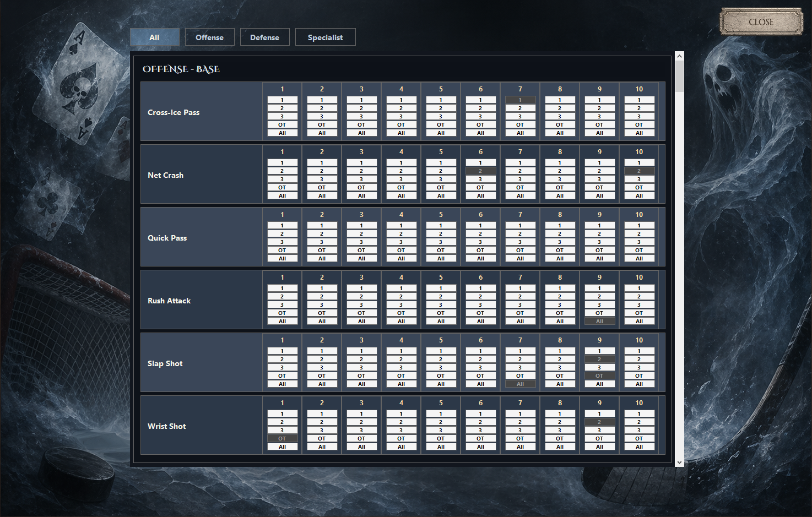
Task: Select Cross-Ice Pass column 3 OT
Action: (361, 125)
